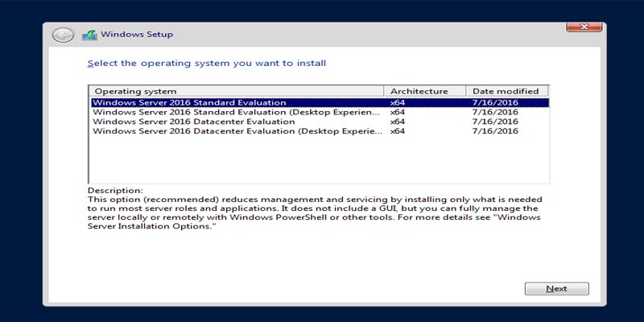This screenshot has height=322, width=644.
Task: Click empty space in the operating system list
Action: [x=318, y=159]
